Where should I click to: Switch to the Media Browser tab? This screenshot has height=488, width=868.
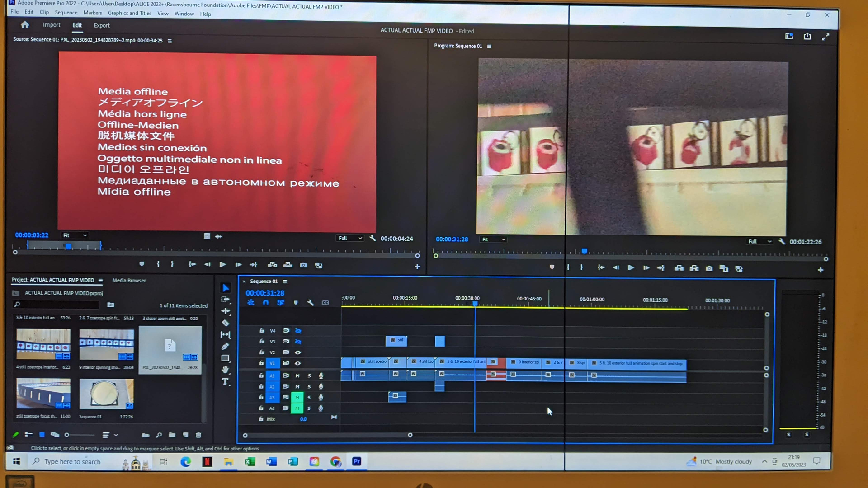(129, 281)
